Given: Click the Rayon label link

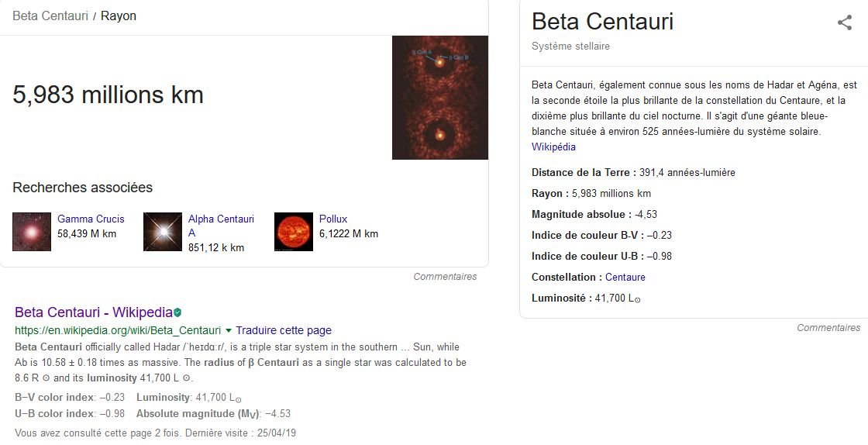Looking at the screenshot, I should click(547, 193).
